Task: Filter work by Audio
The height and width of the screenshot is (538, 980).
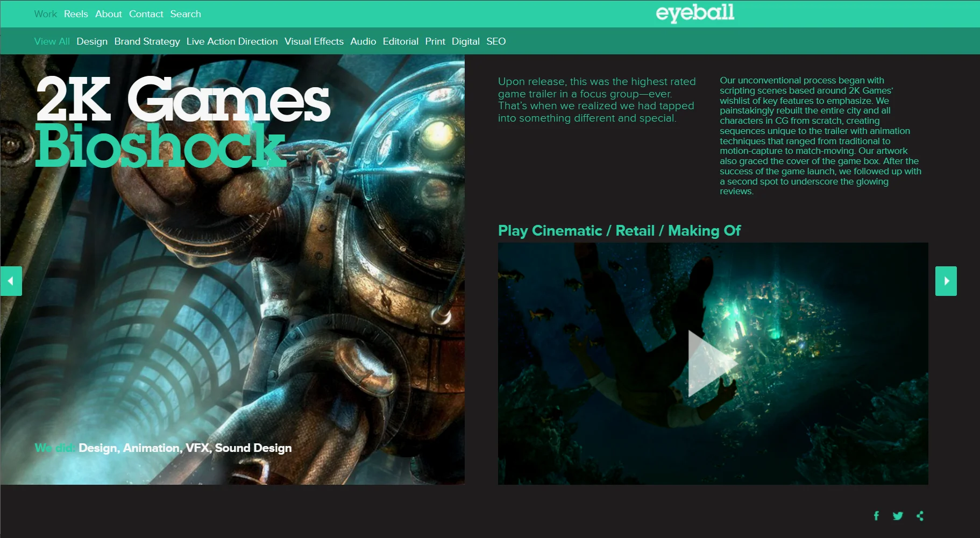Action: click(363, 41)
